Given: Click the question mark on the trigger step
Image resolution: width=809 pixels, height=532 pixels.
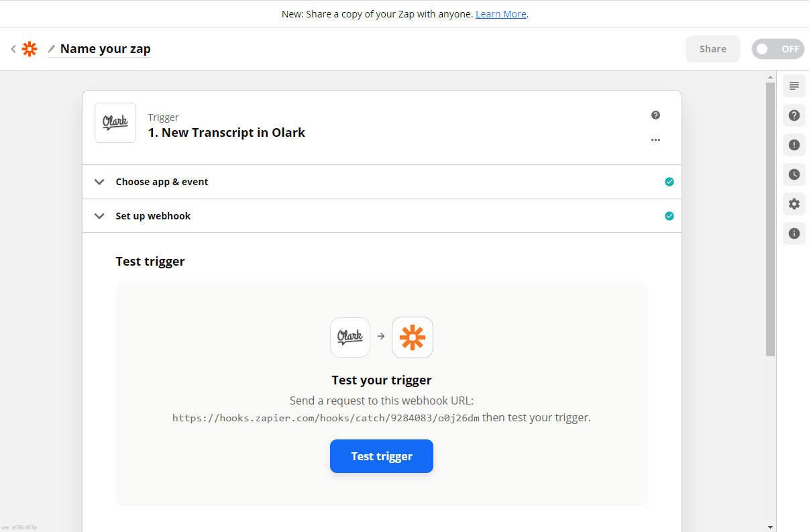Looking at the screenshot, I should click(x=655, y=115).
